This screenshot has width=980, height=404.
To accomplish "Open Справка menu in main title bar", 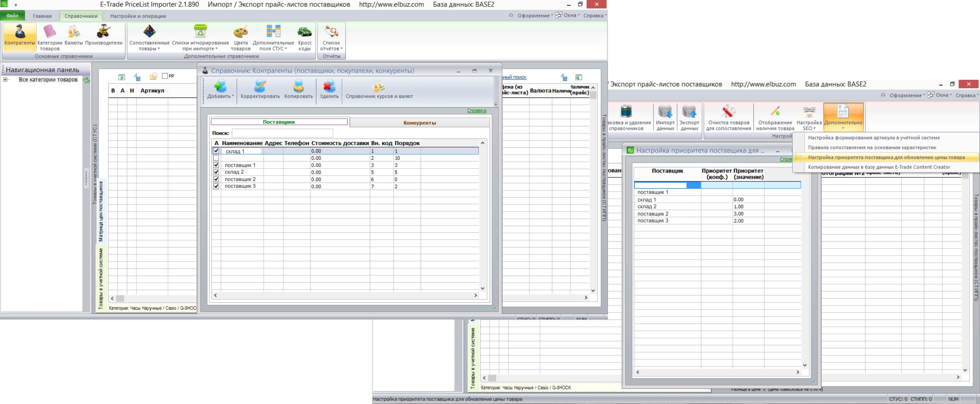I will (594, 16).
